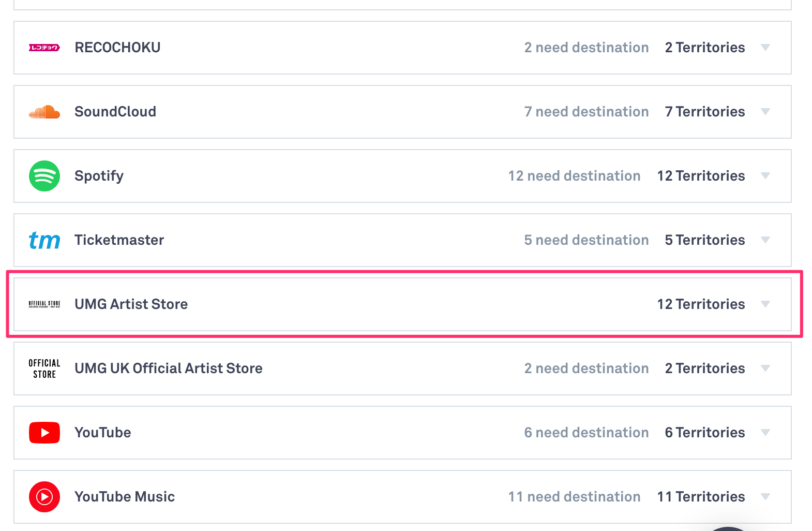Click the YouTube Music circular logo
Screen dimensions: 812x531
[x=44, y=497]
